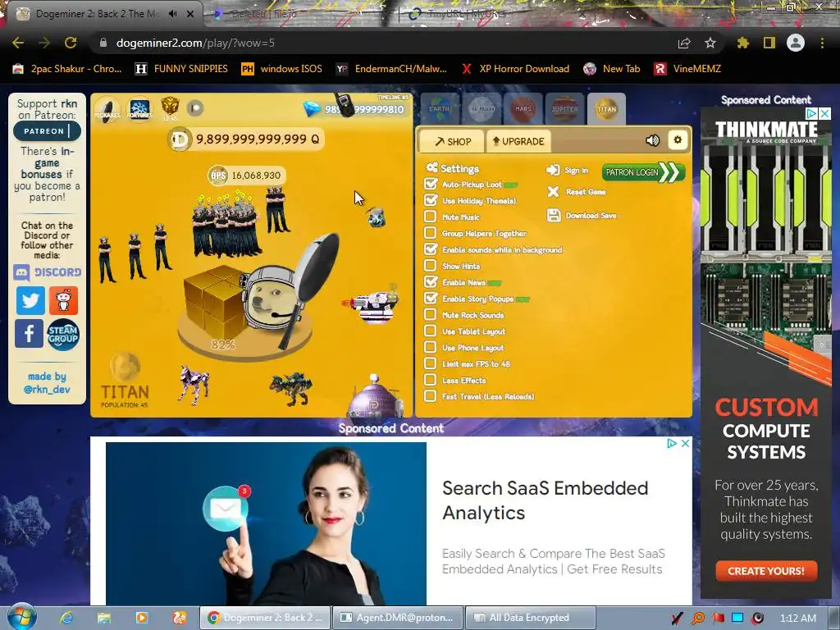840x630 pixels.
Task: Travel to the Jupiter planet tab
Action: coord(564,109)
